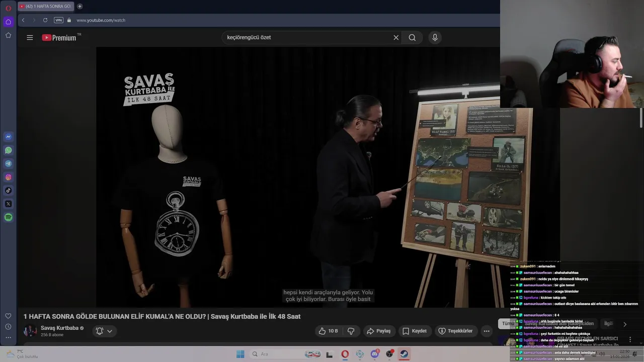Viewport: 644px width, 362px height.
Task: Open the YouTube hamburger guide menu
Action: [30, 37]
